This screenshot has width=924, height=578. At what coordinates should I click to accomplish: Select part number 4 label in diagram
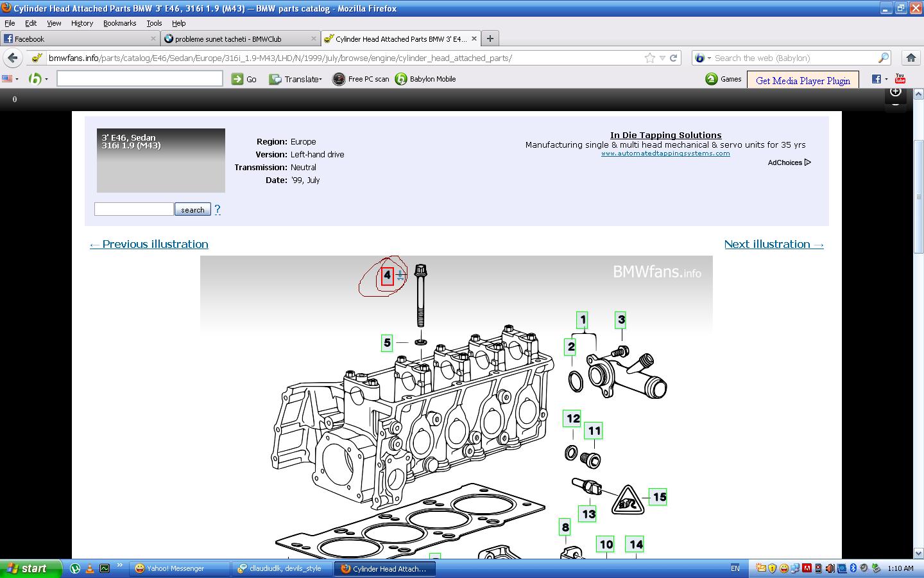pos(387,276)
